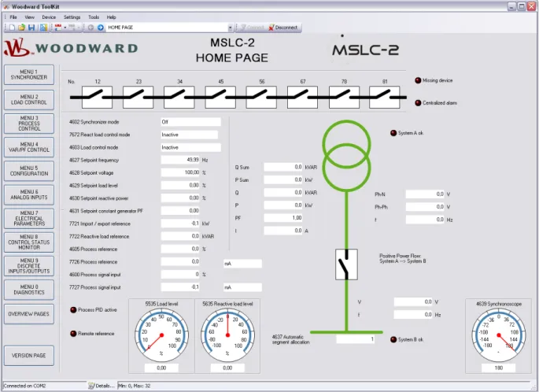Click segment breaker switch No. 12
The width and height of the screenshot is (539, 392).
click(97, 98)
